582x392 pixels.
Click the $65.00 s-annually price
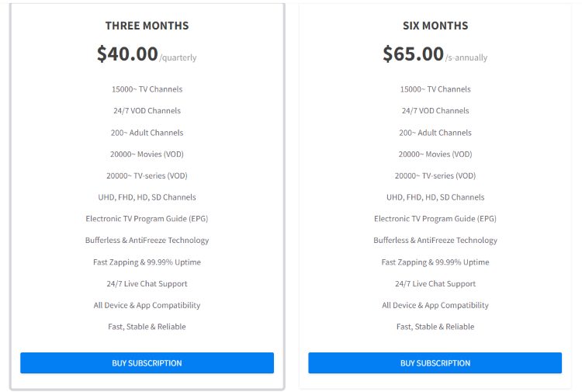pyautogui.click(x=435, y=54)
